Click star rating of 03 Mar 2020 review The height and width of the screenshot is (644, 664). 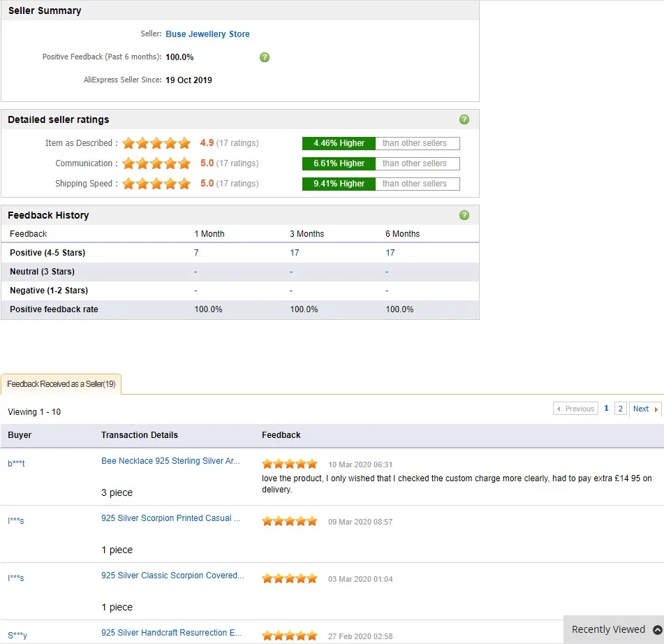tap(290, 578)
